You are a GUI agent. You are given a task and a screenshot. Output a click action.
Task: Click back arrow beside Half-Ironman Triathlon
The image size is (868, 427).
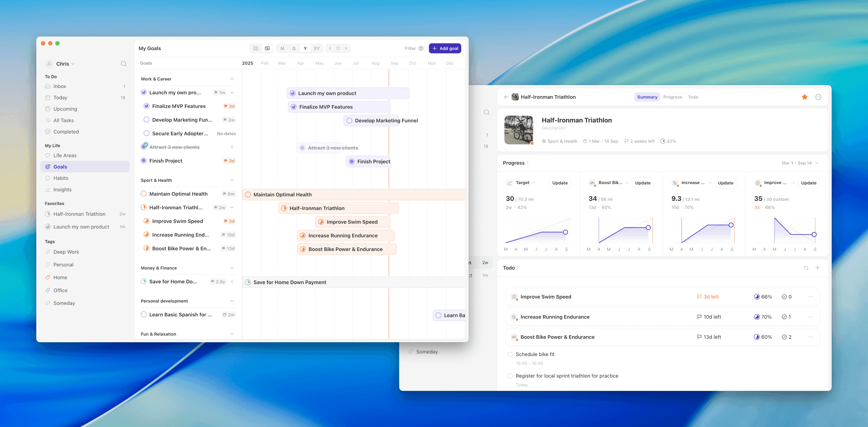[506, 97]
